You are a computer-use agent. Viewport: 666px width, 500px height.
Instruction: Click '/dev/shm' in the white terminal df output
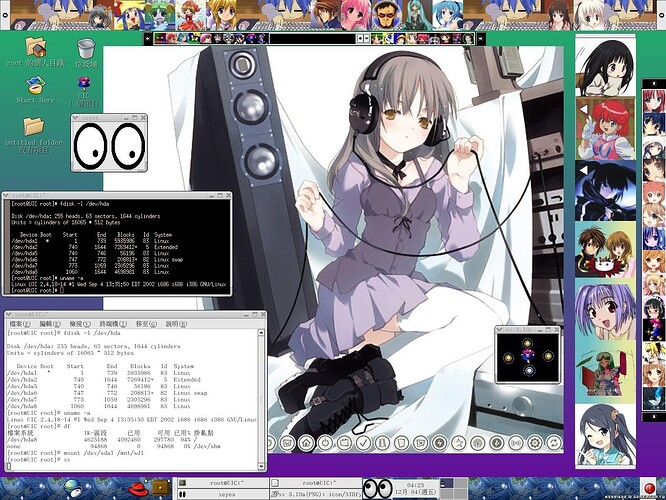[208, 446]
